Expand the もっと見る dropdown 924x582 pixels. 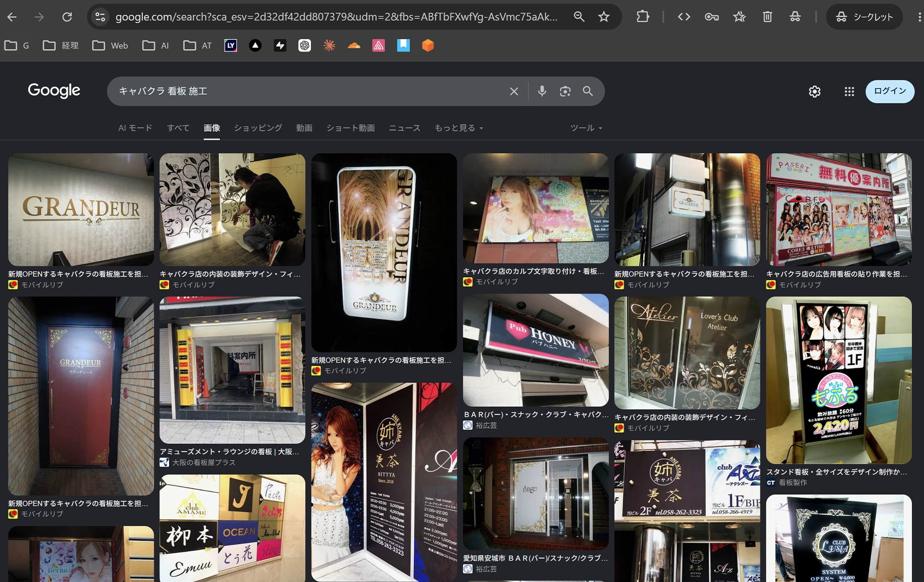click(459, 128)
